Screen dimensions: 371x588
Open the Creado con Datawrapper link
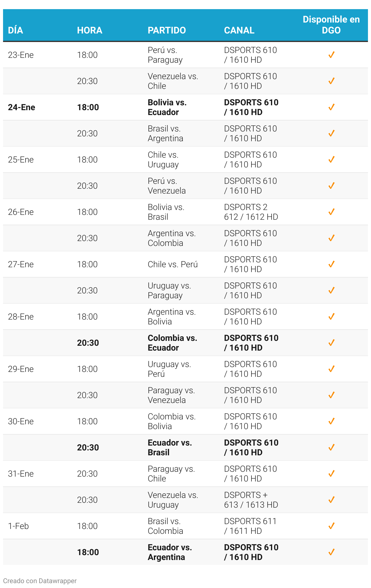[x=40, y=581]
